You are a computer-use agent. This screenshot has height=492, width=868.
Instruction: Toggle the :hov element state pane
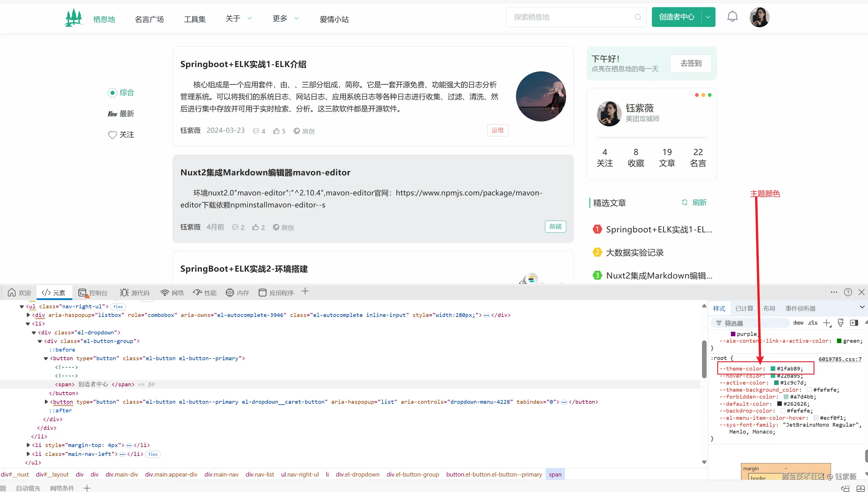point(798,323)
